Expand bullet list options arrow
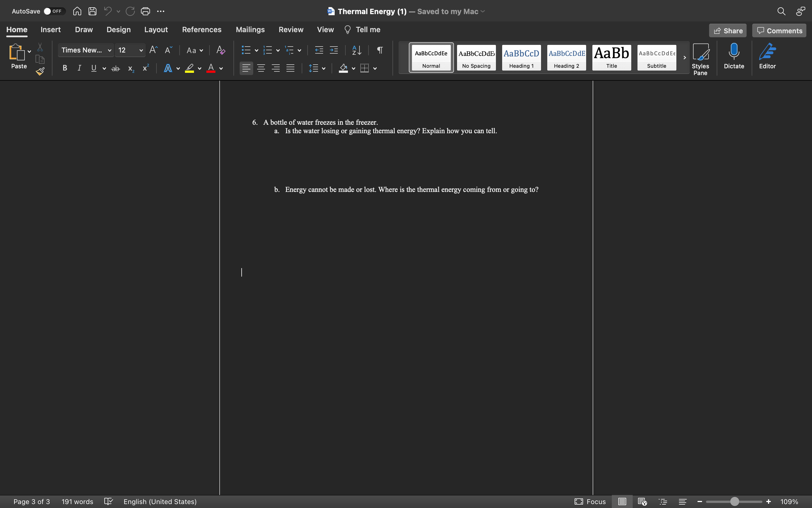812x508 pixels. pyautogui.click(x=256, y=51)
